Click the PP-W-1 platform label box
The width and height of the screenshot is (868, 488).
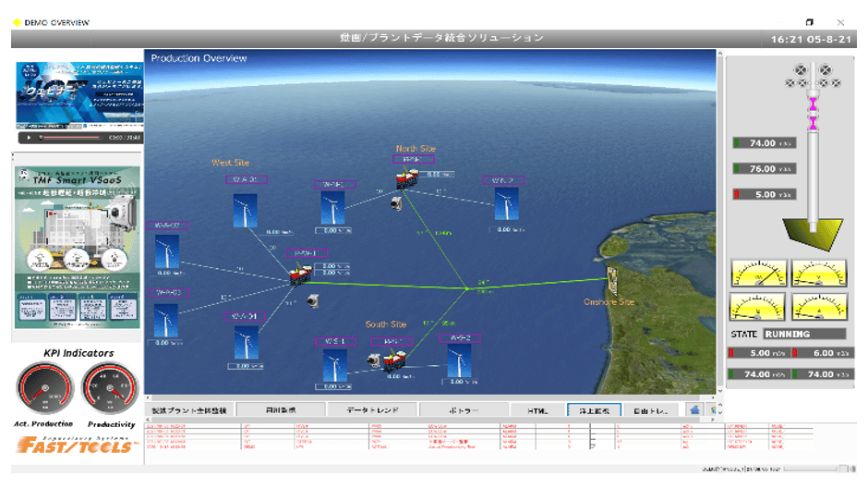(x=307, y=253)
